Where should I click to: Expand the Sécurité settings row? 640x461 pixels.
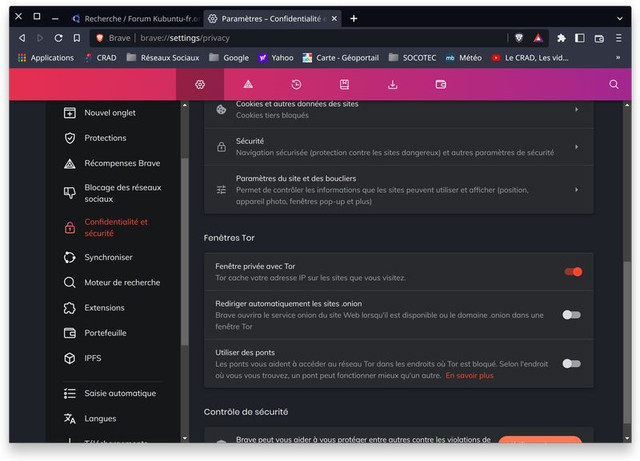(x=398, y=147)
